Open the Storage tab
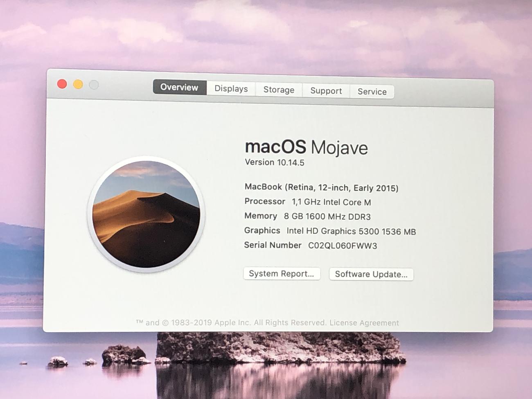The image size is (532, 399). (x=279, y=90)
